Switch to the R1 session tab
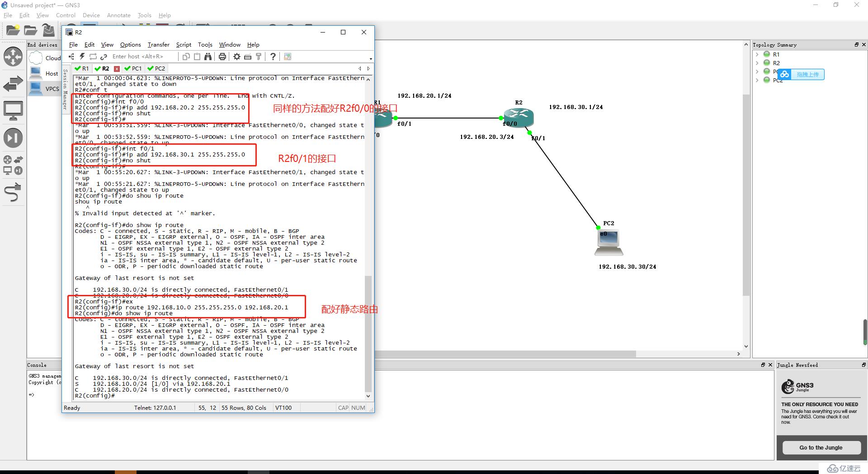The width and height of the screenshot is (868, 474). coord(82,69)
